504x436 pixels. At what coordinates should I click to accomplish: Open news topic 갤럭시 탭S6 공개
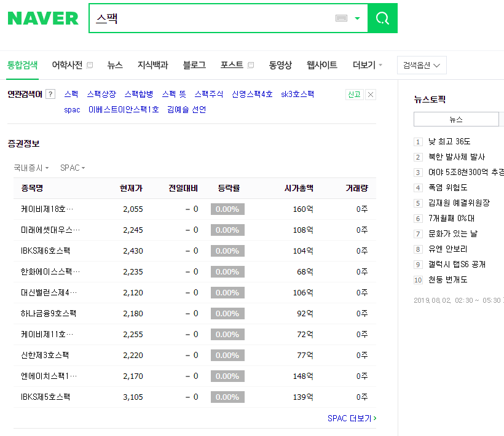pos(457,265)
